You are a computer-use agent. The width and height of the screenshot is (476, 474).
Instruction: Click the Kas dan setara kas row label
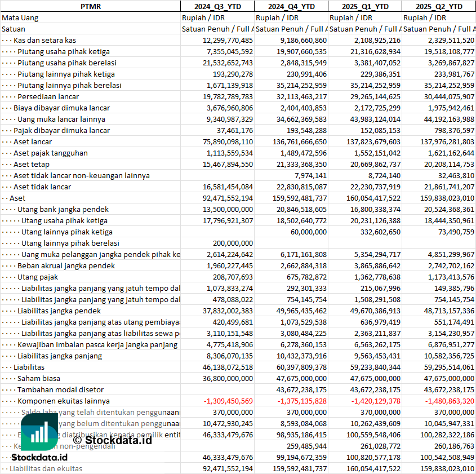click(x=45, y=40)
